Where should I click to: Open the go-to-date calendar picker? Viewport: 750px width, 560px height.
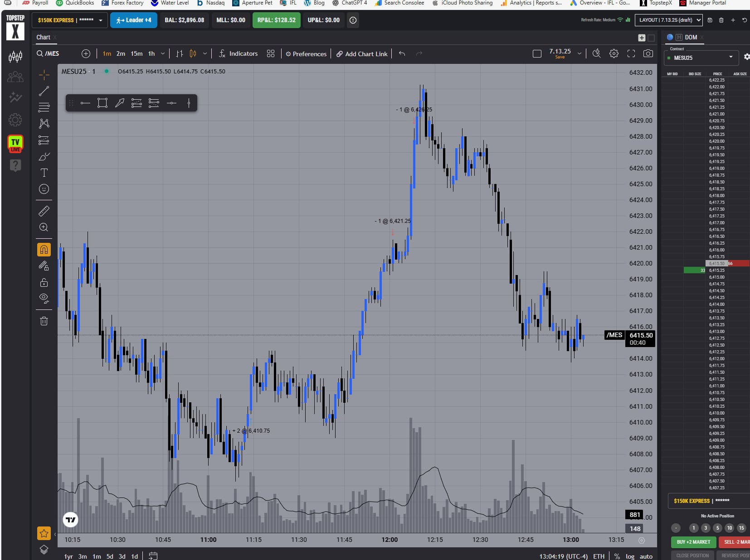pyautogui.click(x=153, y=556)
